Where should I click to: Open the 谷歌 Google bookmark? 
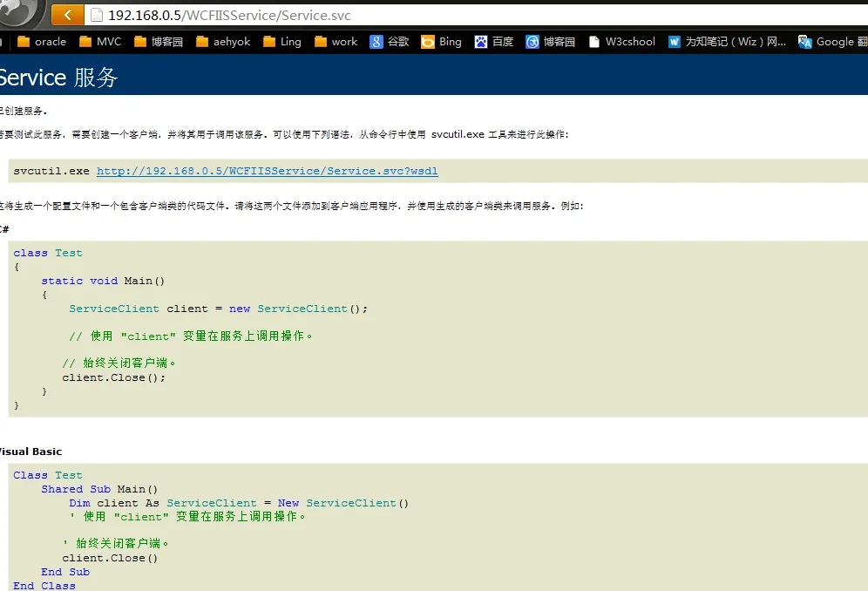tap(390, 41)
